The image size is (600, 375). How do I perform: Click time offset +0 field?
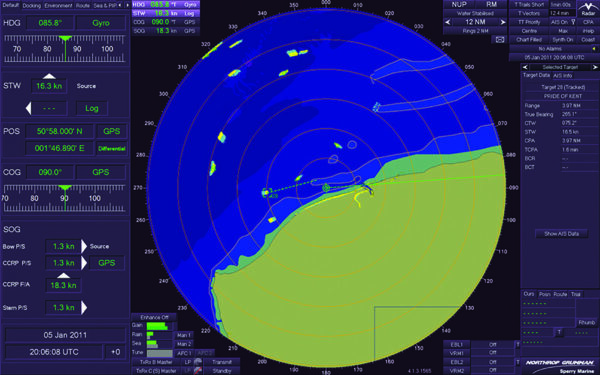(x=115, y=352)
